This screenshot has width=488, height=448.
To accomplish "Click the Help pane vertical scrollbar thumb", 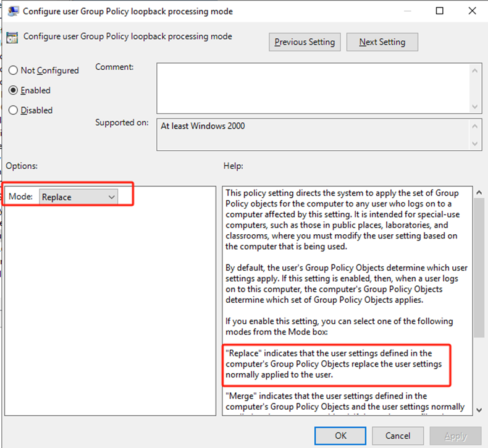I will click(479, 268).
